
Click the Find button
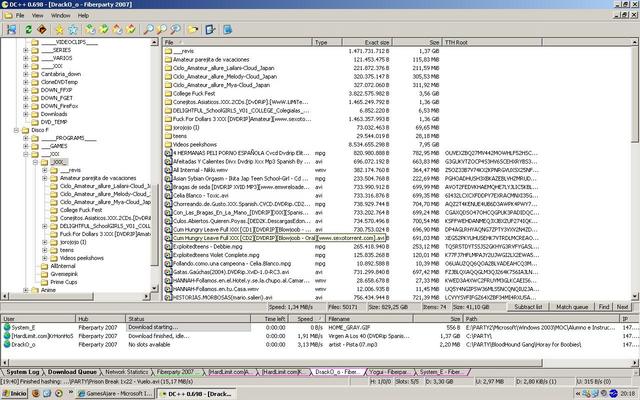coord(604,307)
